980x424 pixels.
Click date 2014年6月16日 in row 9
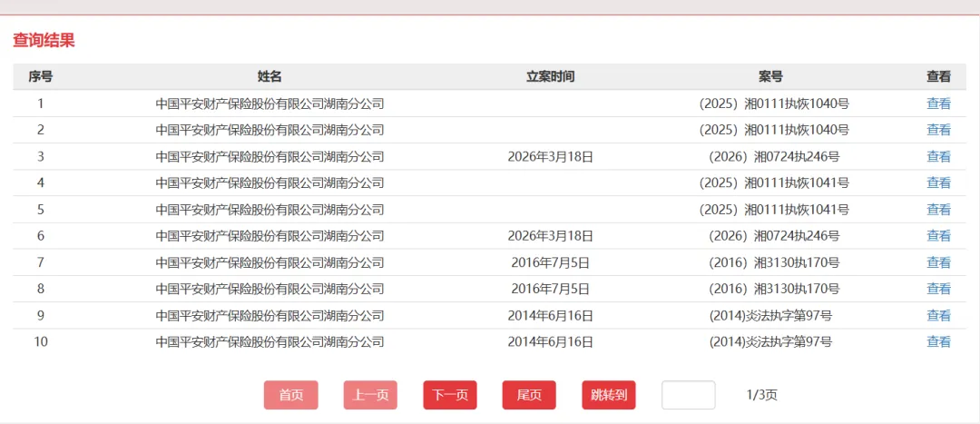pyautogui.click(x=550, y=316)
